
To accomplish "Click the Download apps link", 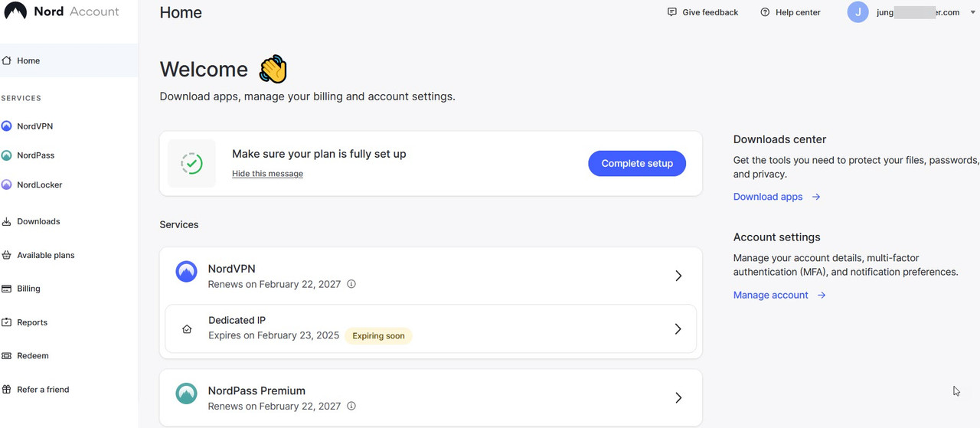I will [x=768, y=197].
